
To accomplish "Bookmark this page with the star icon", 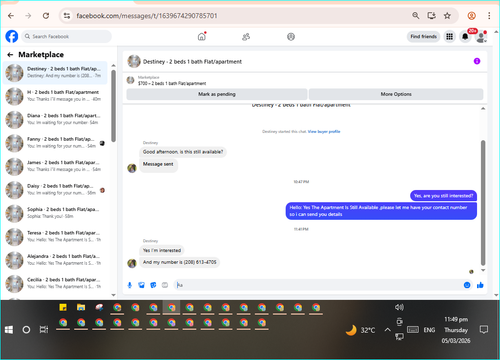I will pos(447,16).
